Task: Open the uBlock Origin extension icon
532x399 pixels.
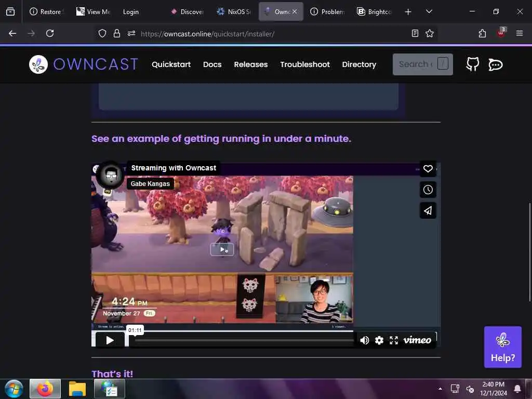Action: point(501,33)
